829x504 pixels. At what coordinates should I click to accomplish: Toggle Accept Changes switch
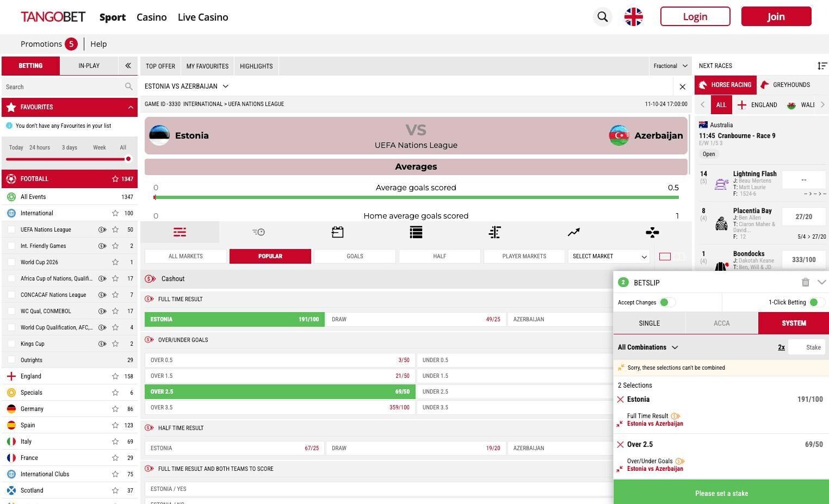[667, 302]
